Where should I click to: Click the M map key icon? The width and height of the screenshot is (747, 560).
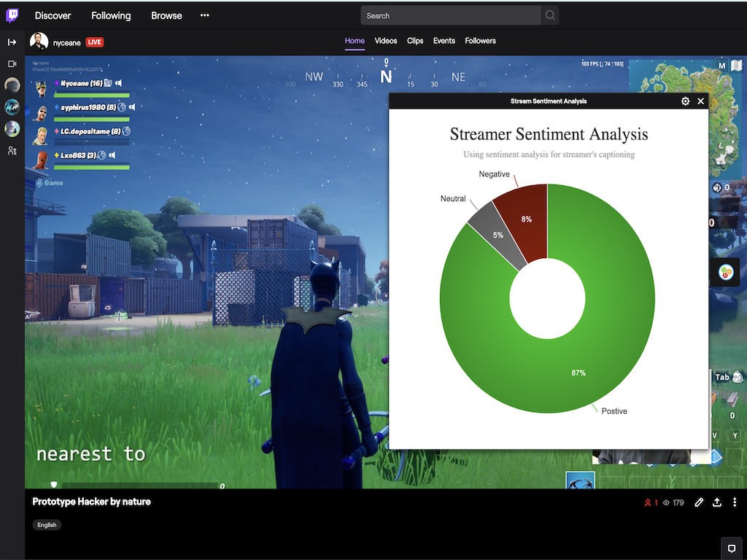pos(721,66)
